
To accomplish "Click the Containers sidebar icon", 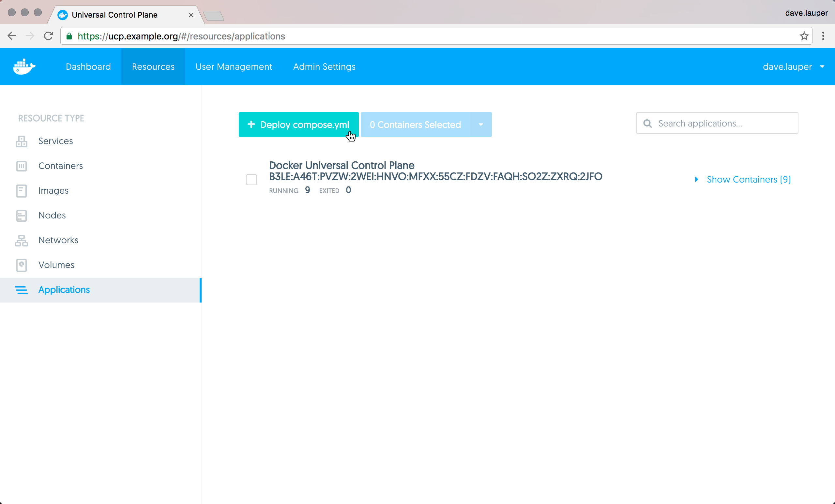I will coord(21,166).
